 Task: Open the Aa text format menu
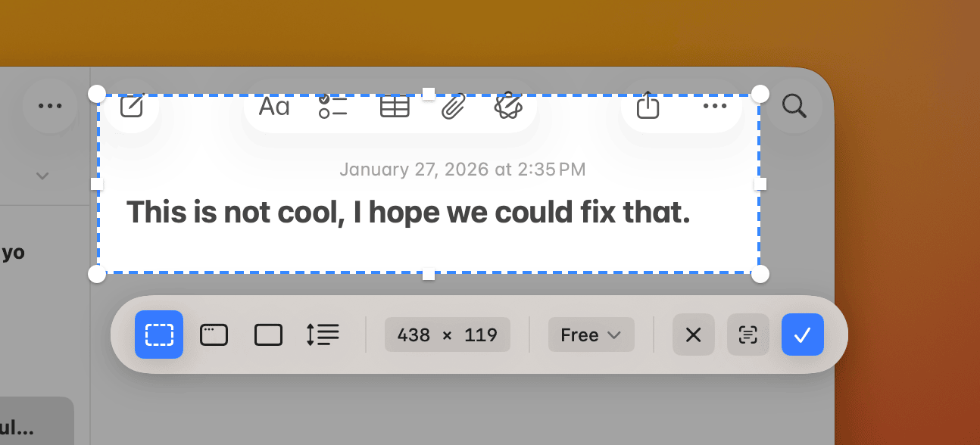click(274, 107)
